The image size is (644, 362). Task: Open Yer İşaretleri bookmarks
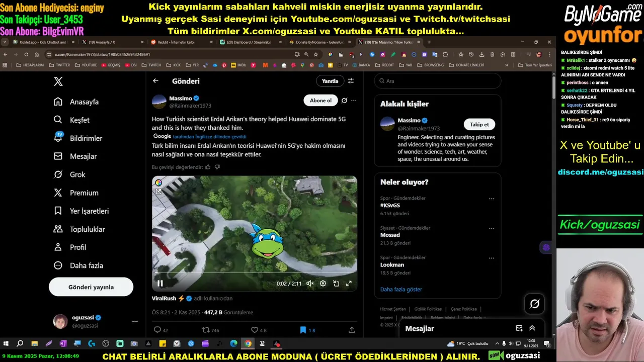pyautogui.click(x=81, y=211)
